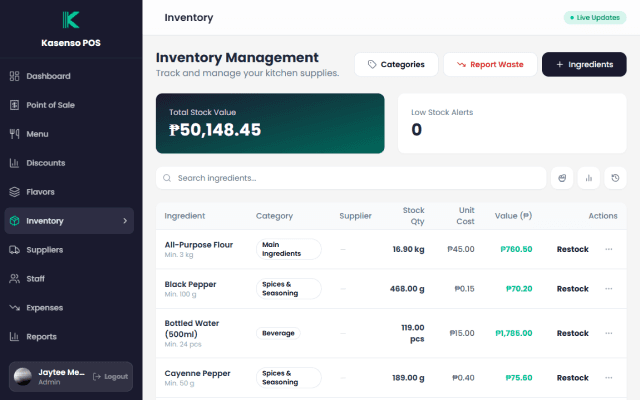Open the Reports page label

pos(41,337)
